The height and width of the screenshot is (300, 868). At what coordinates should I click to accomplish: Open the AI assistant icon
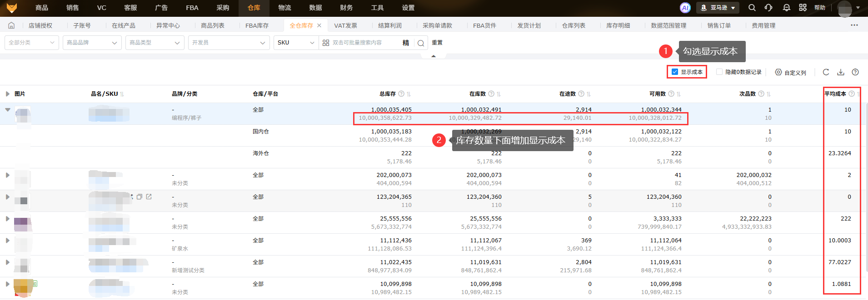pyautogui.click(x=685, y=8)
